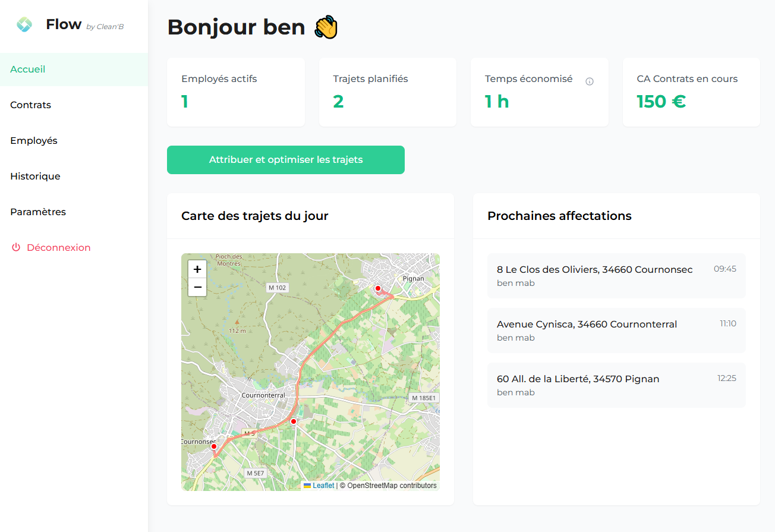Click the 60 All. de la Liberté assignment
Image resolution: width=775 pixels, height=532 pixels.
click(x=616, y=385)
